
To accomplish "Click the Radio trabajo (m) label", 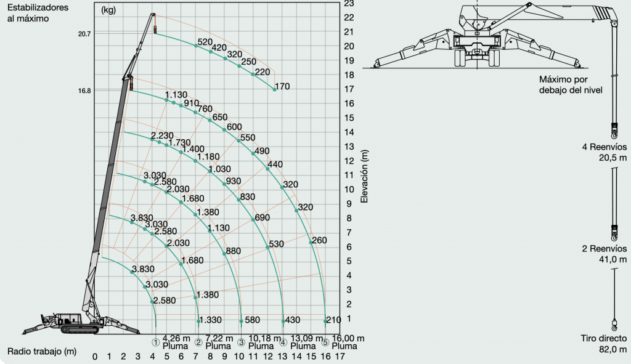I will coord(42,351).
